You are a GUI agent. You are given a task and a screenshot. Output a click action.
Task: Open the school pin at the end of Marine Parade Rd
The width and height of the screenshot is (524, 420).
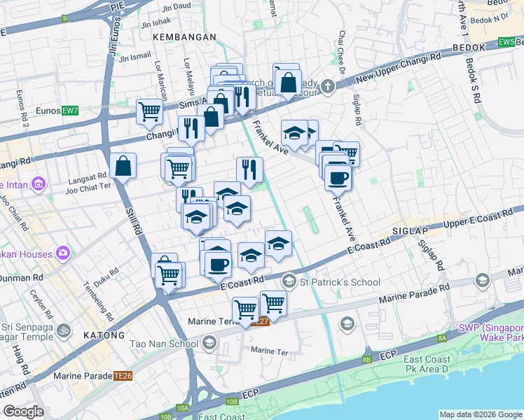click(x=482, y=281)
